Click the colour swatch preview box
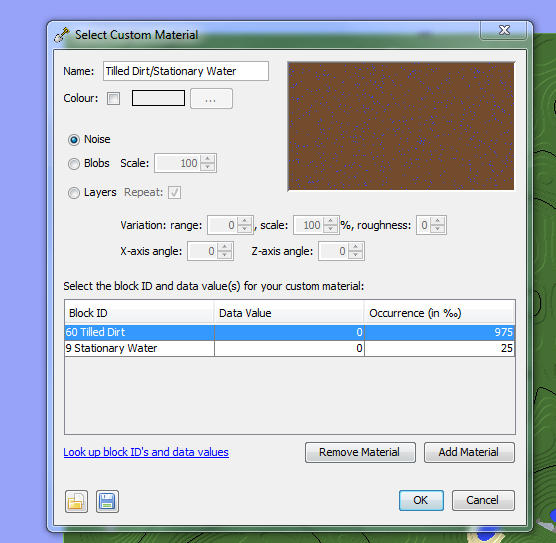This screenshot has width=556, height=543. point(158,98)
